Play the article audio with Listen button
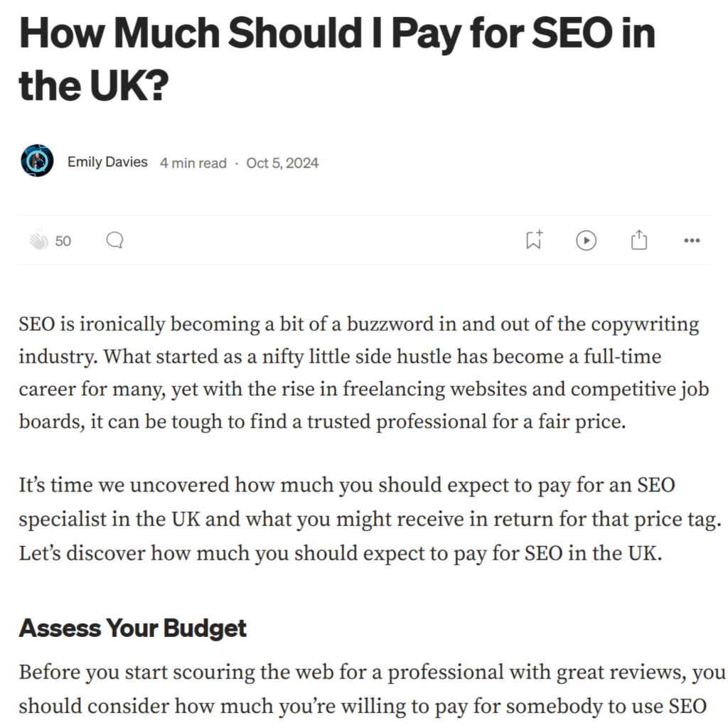The image size is (728, 728). (586, 240)
